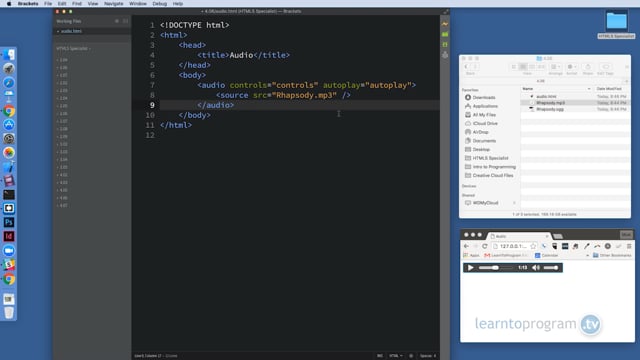640x360 pixels.
Task: Open Spaces indentation setting in status bar
Action: [428, 356]
